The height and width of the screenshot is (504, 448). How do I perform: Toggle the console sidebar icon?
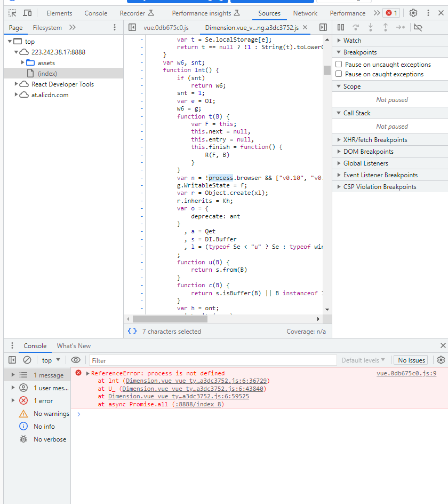pyautogui.click(x=12, y=360)
